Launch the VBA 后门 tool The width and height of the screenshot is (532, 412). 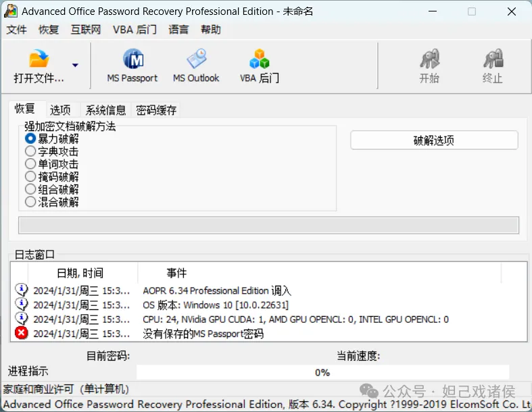click(x=260, y=66)
